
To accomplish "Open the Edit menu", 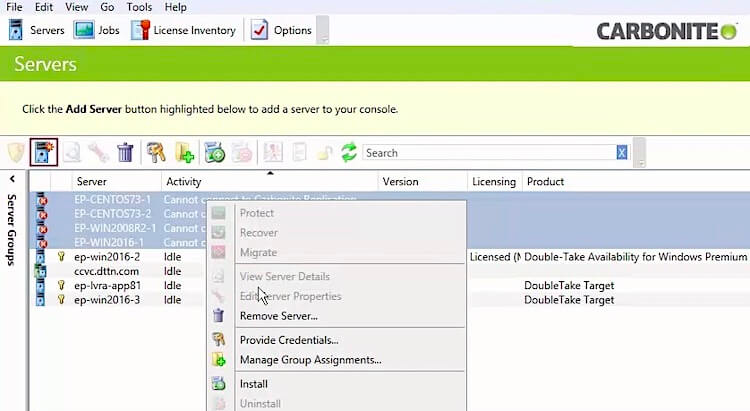I will point(44,7).
